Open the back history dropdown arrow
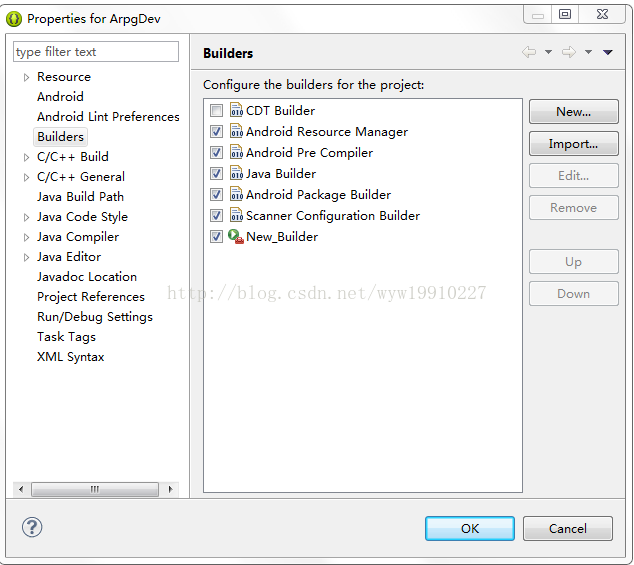Screen dimensions: 634x565 pyautogui.click(x=548, y=52)
